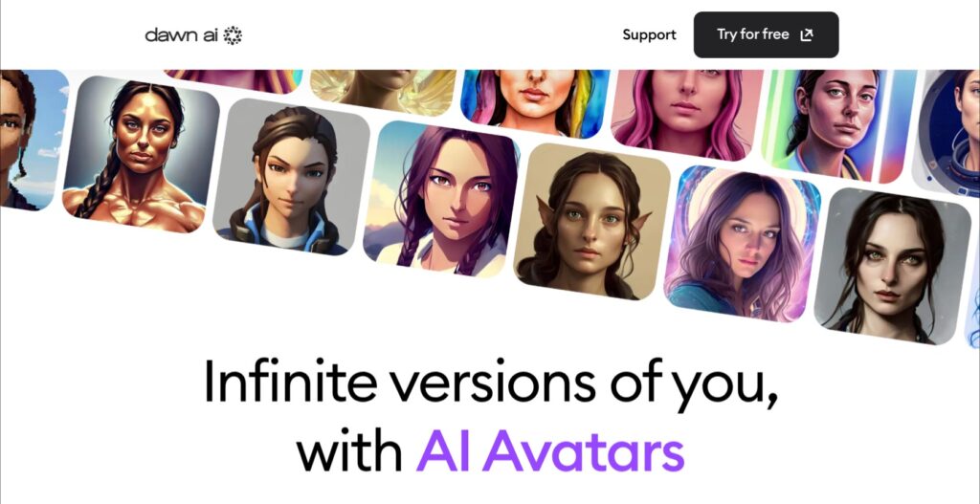Screen dimensions: 980x504
Task: Choose the pixelated avatar at left edge
Action: pos(32,140)
